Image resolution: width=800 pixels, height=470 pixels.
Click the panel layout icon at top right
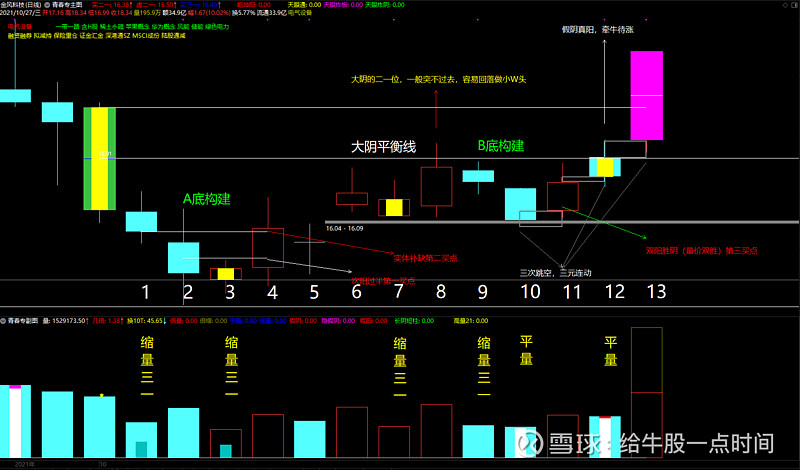pyautogui.click(x=792, y=5)
